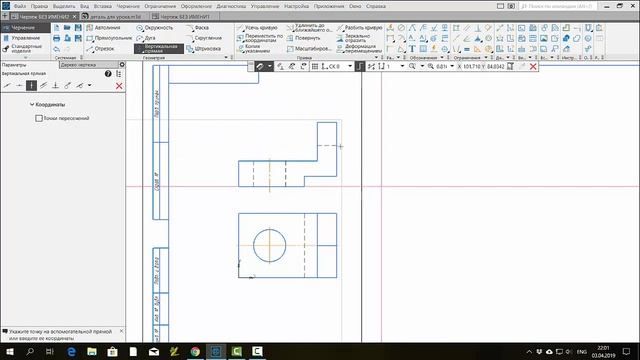Click Копия указанием command
Screen dimensions: 640x360
[x=253, y=49]
